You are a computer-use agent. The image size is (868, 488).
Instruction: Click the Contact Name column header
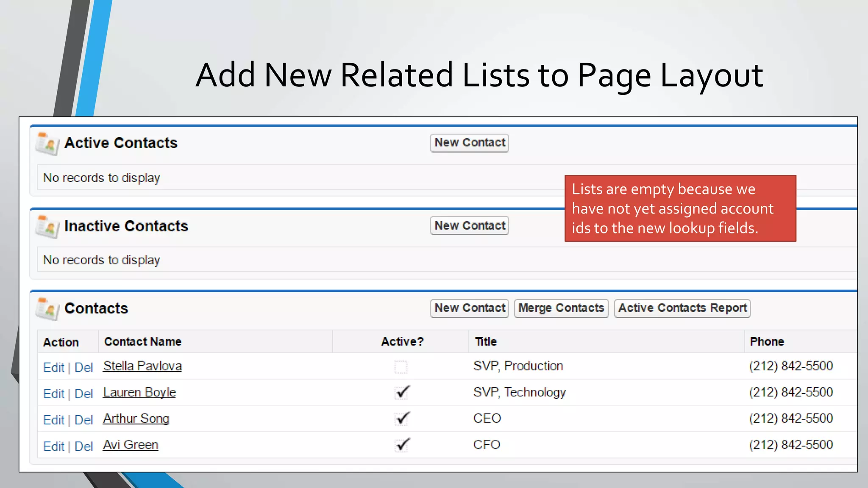(x=143, y=341)
